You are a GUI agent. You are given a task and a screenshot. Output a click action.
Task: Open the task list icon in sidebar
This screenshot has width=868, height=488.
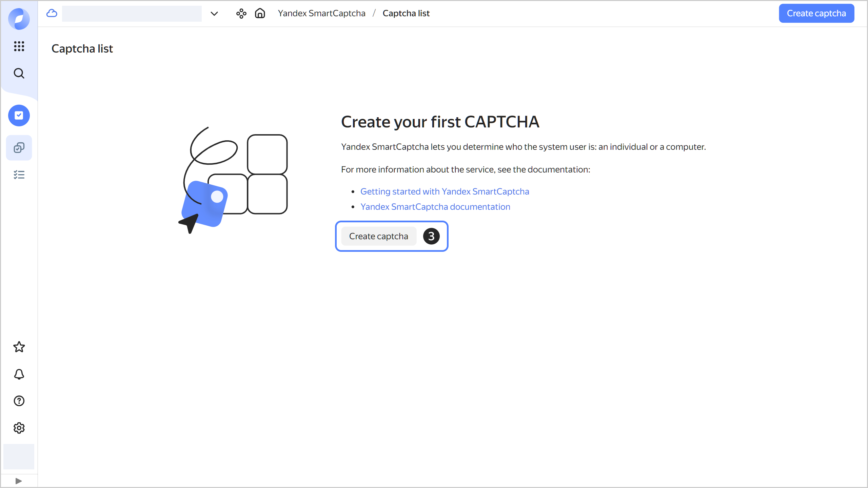point(19,175)
